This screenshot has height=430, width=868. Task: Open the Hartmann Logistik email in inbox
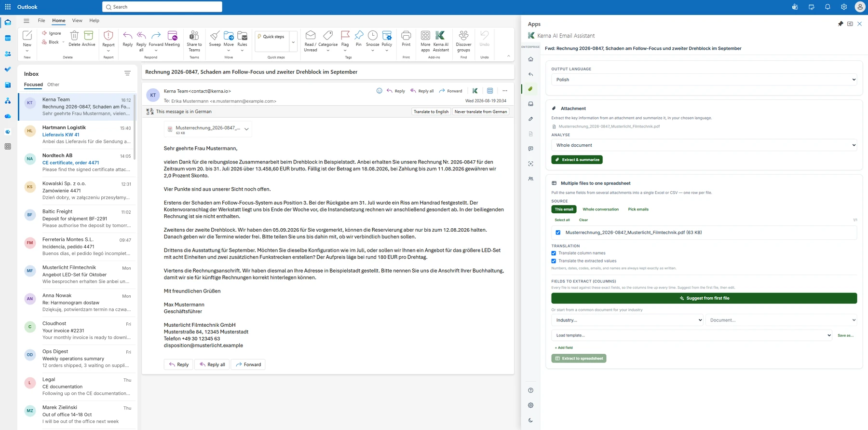(x=77, y=135)
